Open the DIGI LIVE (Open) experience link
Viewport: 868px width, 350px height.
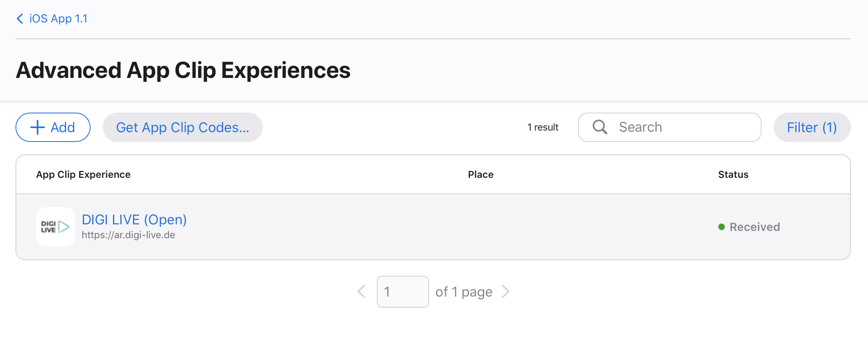click(x=134, y=220)
